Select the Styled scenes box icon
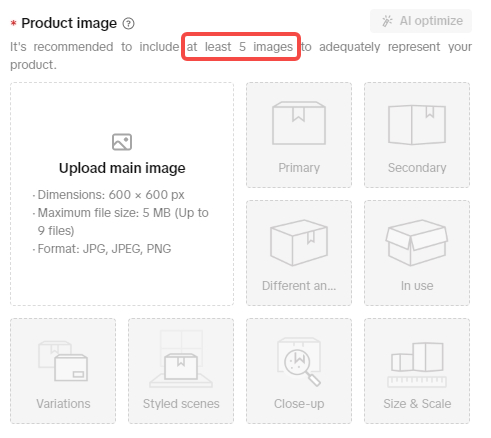 point(181,359)
